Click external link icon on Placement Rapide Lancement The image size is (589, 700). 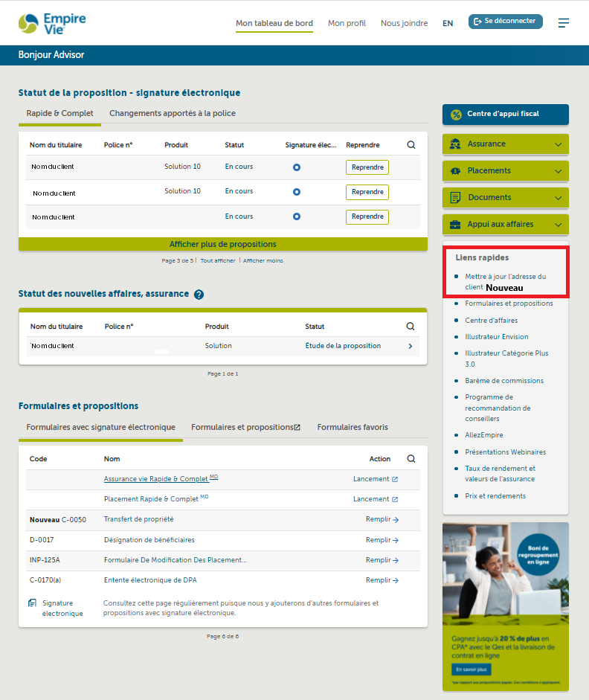[395, 499]
